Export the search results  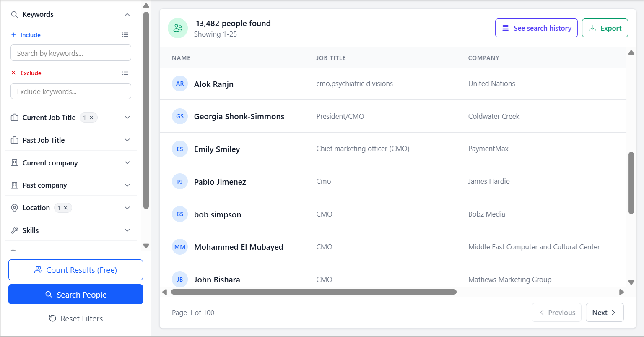point(605,28)
